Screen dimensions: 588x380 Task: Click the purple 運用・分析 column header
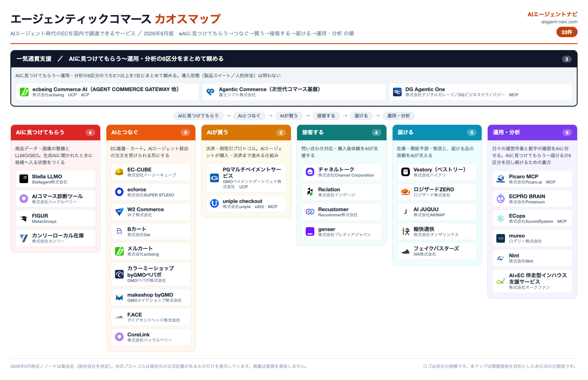(532, 132)
